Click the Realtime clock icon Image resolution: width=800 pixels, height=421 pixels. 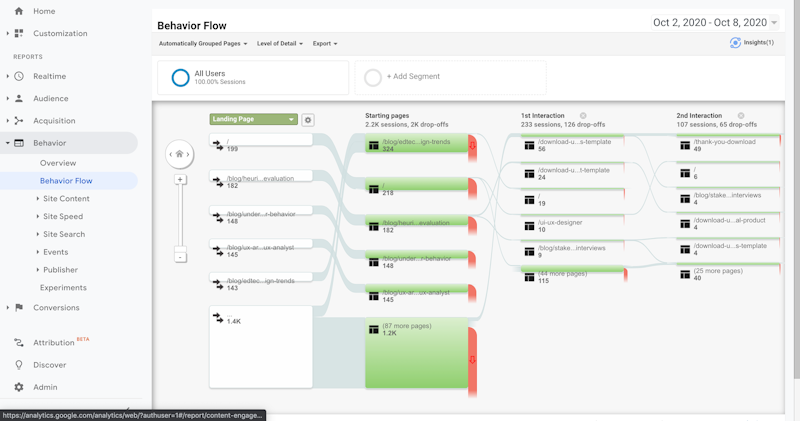point(18,76)
